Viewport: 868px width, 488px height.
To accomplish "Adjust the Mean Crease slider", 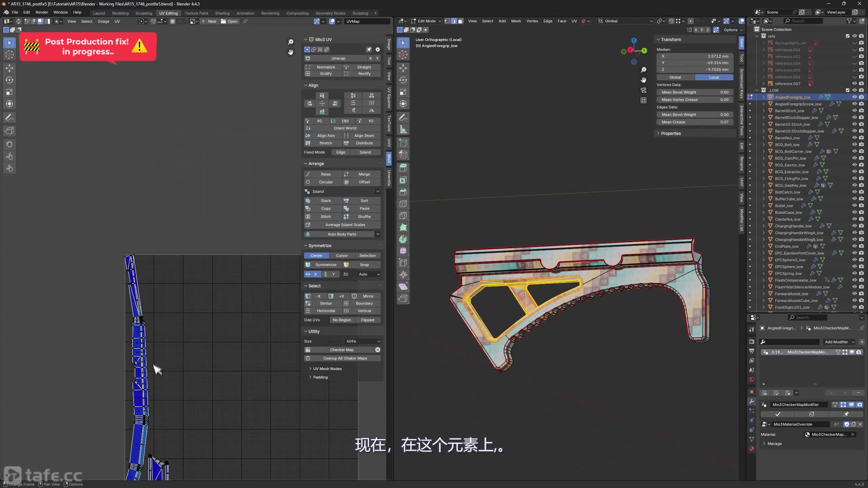I will 695,122.
